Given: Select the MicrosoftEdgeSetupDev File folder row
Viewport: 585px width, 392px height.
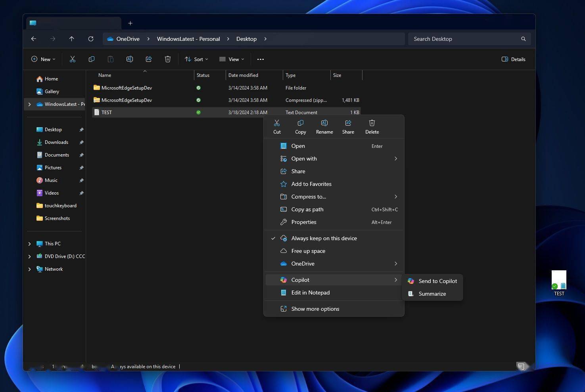Looking at the screenshot, I should tap(226, 88).
